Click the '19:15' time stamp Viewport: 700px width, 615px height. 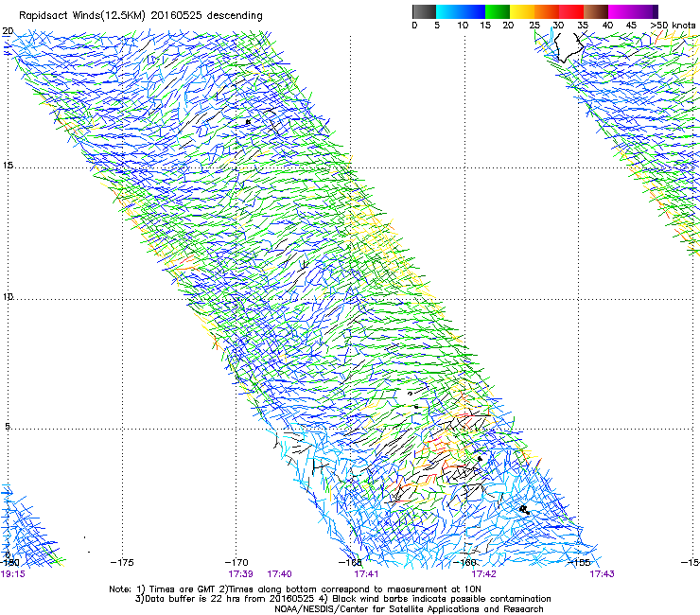pyautogui.click(x=13, y=574)
